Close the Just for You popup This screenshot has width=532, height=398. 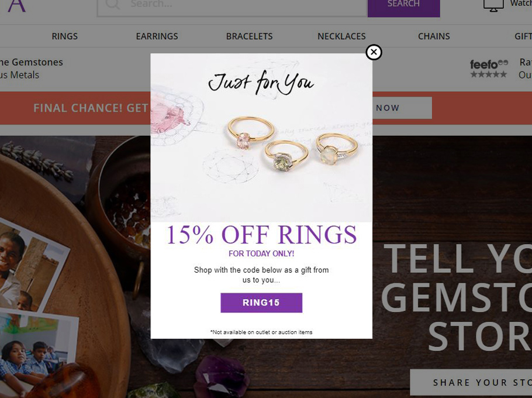click(x=374, y=52)
